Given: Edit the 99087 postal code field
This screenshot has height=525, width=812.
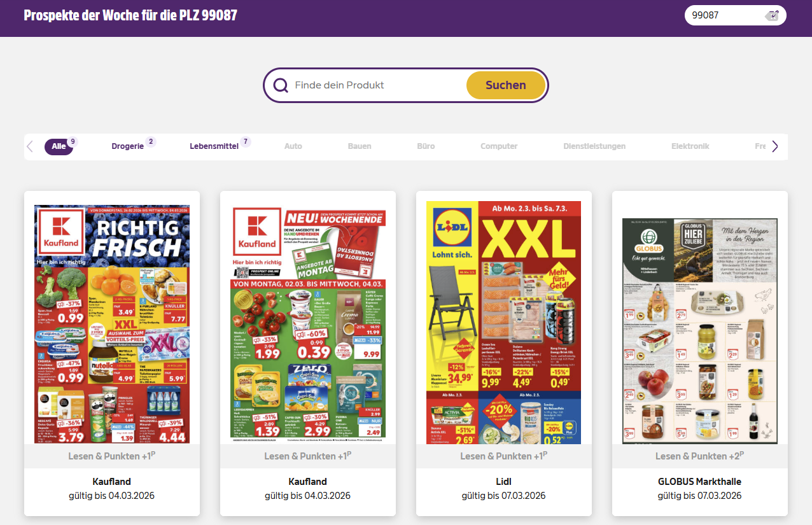Looking at the screenshot, I should coord(725,15).
